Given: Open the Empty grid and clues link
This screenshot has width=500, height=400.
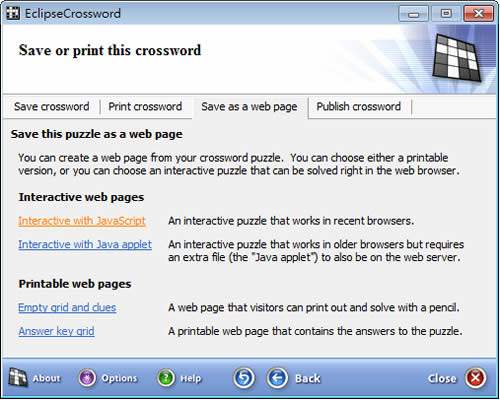Looking at the screenshot, I should (x=67, y=307).
